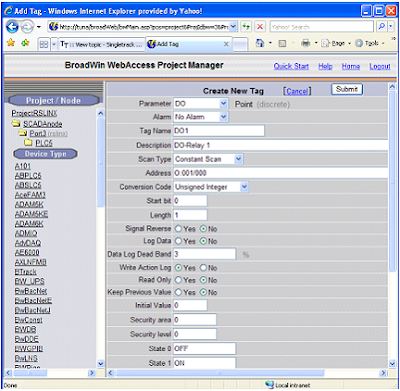
Task: Start search with the magnifier icon
Action: 382,27
